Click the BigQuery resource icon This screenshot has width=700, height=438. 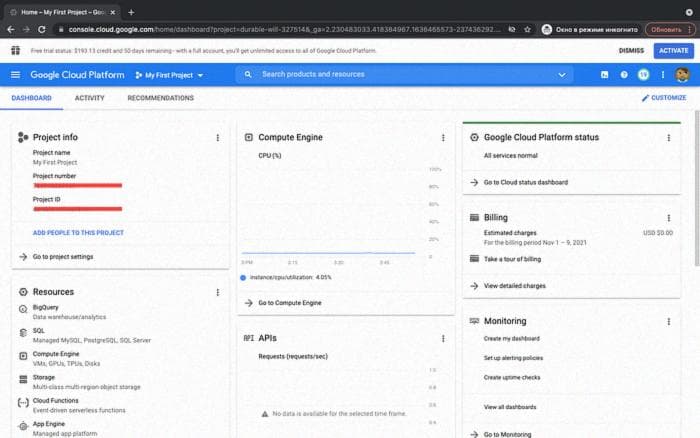[23, 309]
